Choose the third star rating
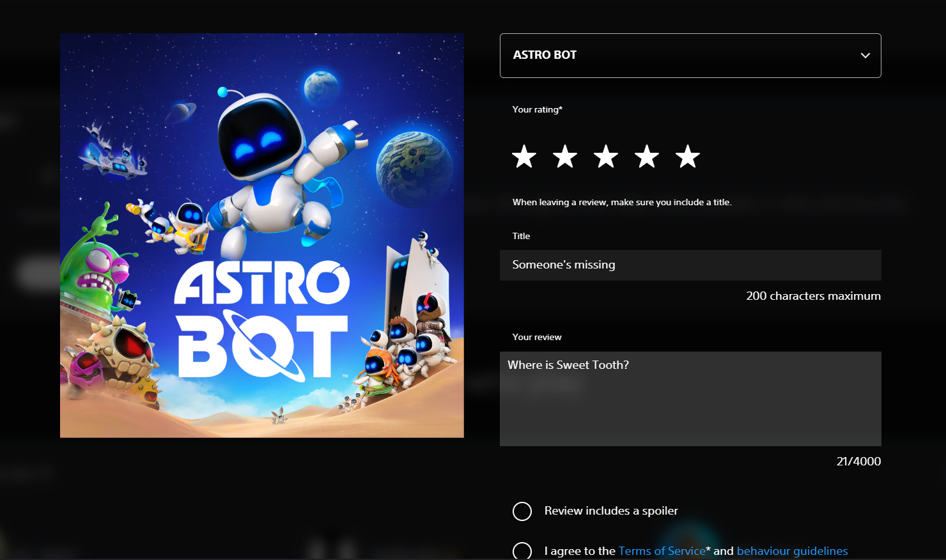Viewport: 946px width, 560px height. coord(606,157)
